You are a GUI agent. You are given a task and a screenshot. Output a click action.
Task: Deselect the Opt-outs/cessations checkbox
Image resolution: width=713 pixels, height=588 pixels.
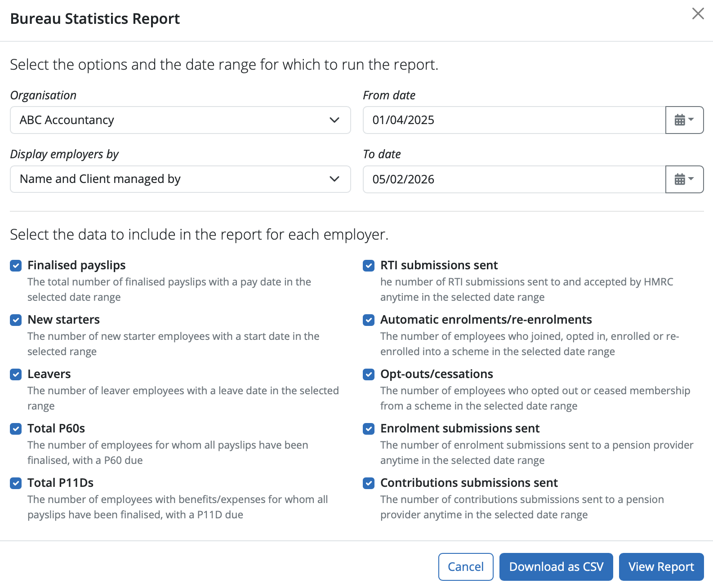369,374
